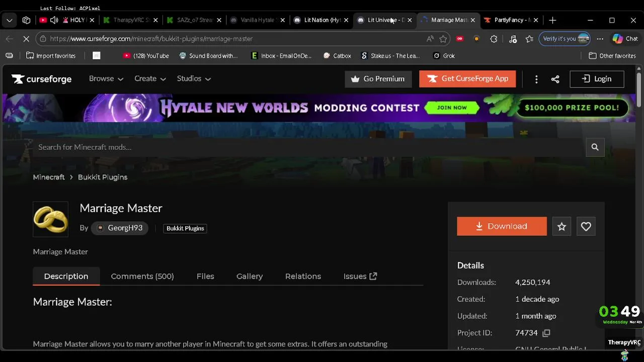This screenshot has height=362, width=644.
Task: Open the Grok bookmark
Action: pos(444,56)
